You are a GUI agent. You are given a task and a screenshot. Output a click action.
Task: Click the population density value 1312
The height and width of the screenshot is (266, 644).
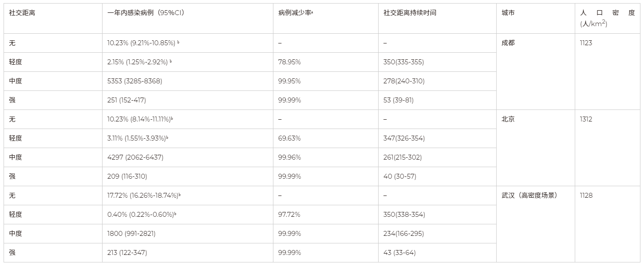tap(586, 119)
